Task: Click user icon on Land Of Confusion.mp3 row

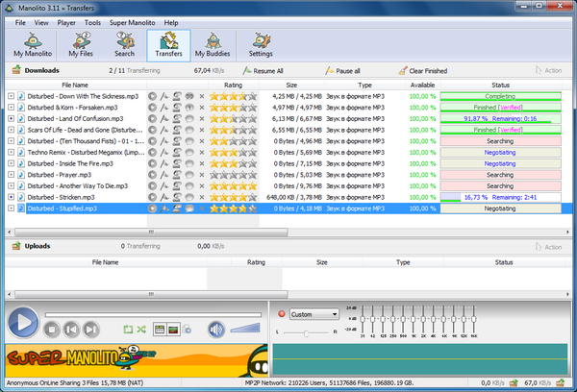Action: (x=177, y=119)
